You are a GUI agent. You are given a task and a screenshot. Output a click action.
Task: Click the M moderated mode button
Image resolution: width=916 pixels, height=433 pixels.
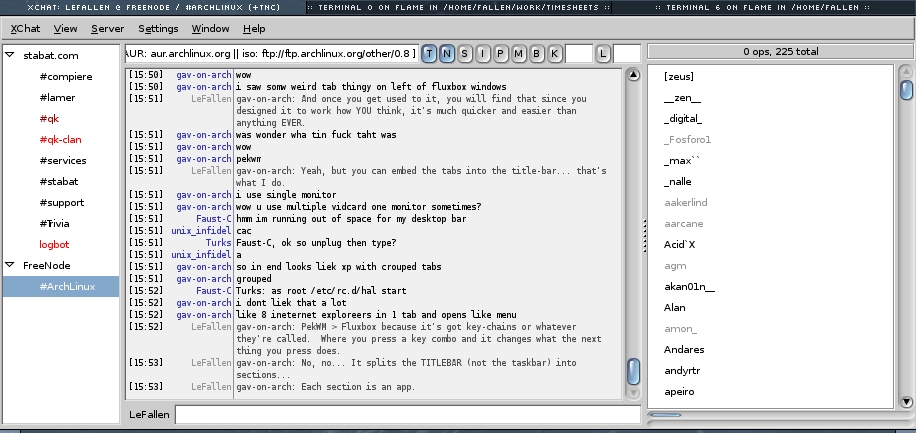pyautogui.click(x=519, y=52)
